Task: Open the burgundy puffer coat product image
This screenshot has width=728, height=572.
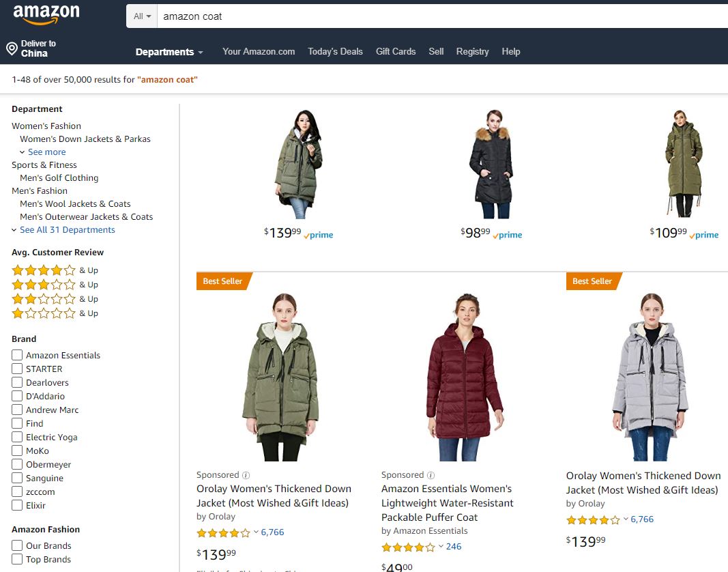Action: point(465,377)
